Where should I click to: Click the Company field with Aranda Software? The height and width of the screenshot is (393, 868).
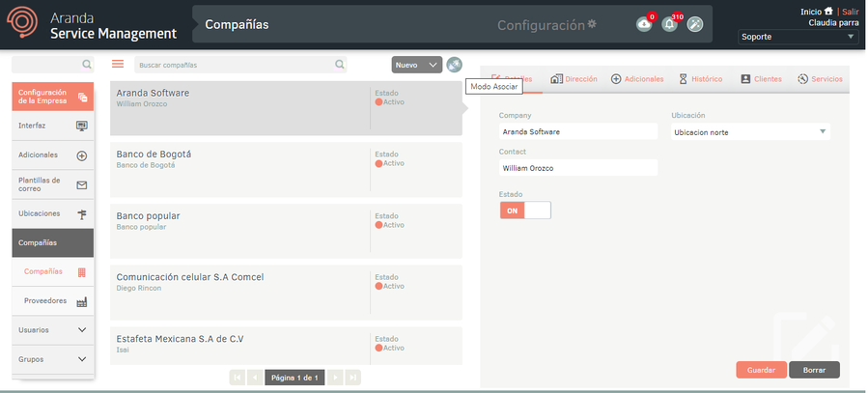click(578, 131)
